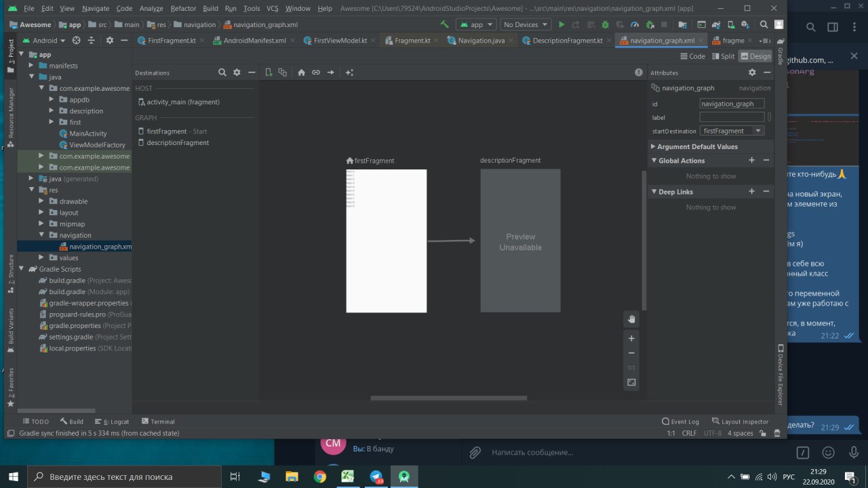The height and width of the screenshot is (488, 868).
Task: Click Scroll from Source target icon in Project panel
Action: click(x=76, y=41)
